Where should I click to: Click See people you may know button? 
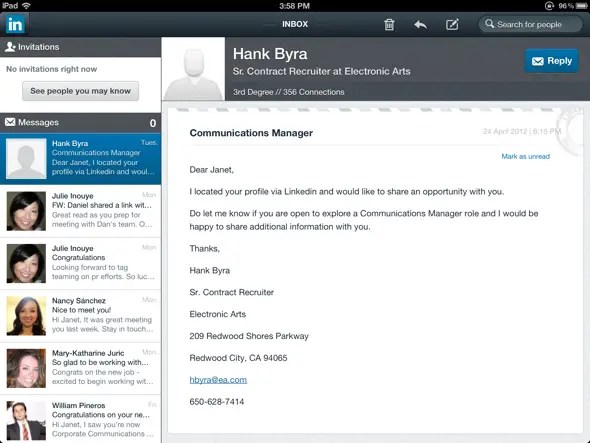[x=81, y=91]
